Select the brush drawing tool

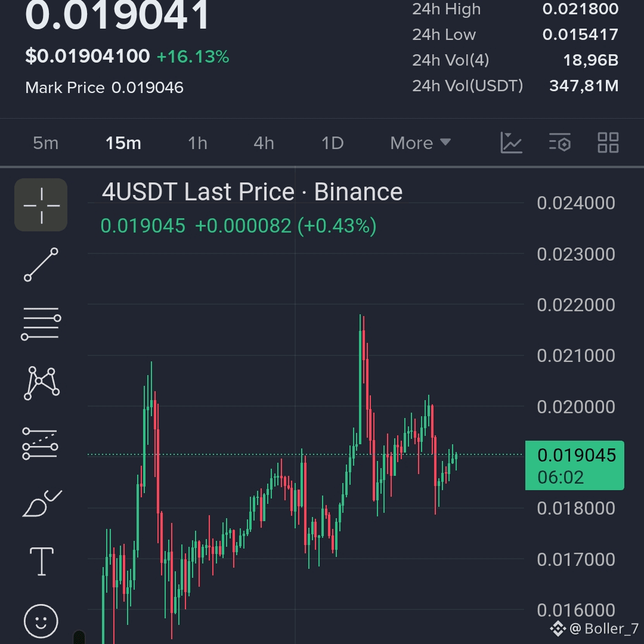coord(42,503)
